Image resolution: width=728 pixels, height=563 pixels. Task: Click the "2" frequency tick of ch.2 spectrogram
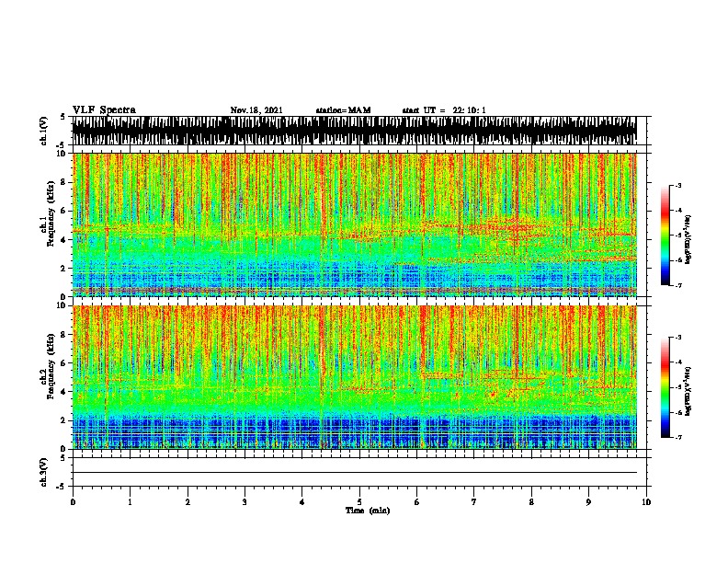[x=64, y=420]
